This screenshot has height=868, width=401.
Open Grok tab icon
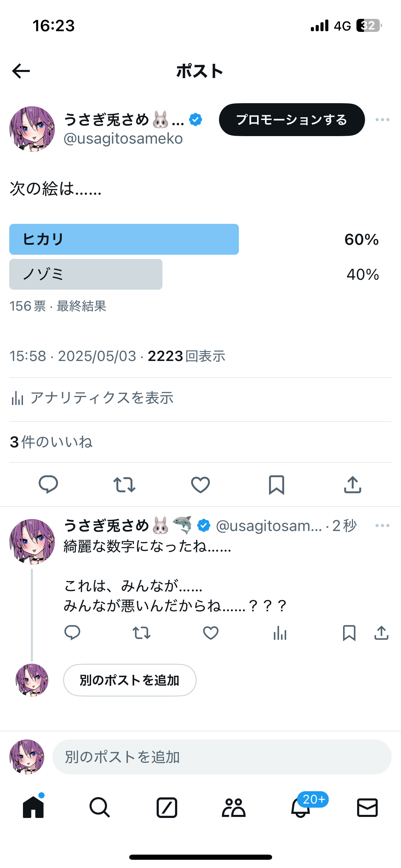click(167, 807)
